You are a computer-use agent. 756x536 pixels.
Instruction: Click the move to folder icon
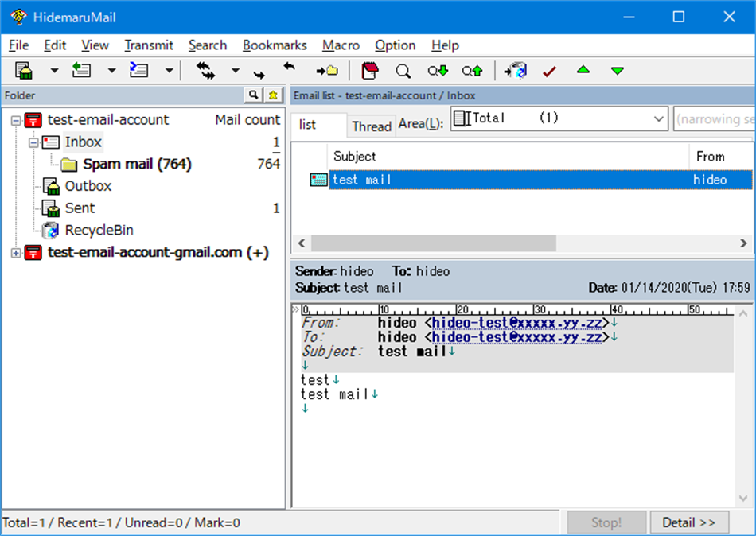(x=327, y=71)
